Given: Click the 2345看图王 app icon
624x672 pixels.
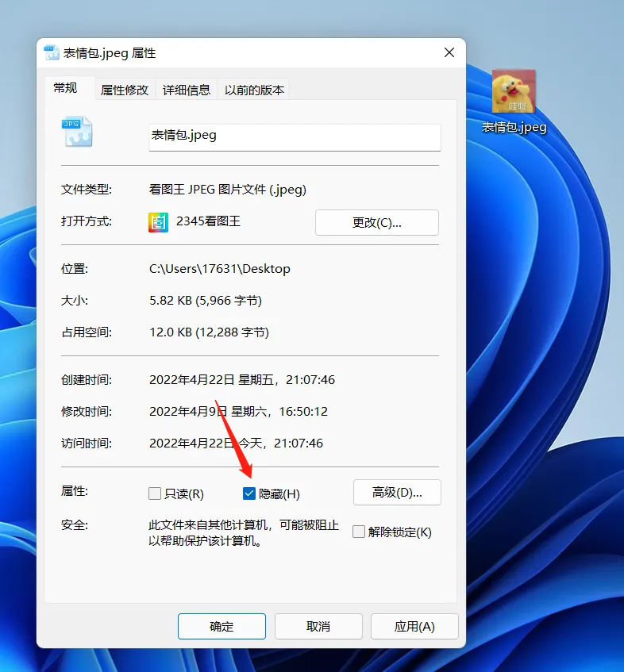Looking at the screenshot, I should (x=158, y=222).
